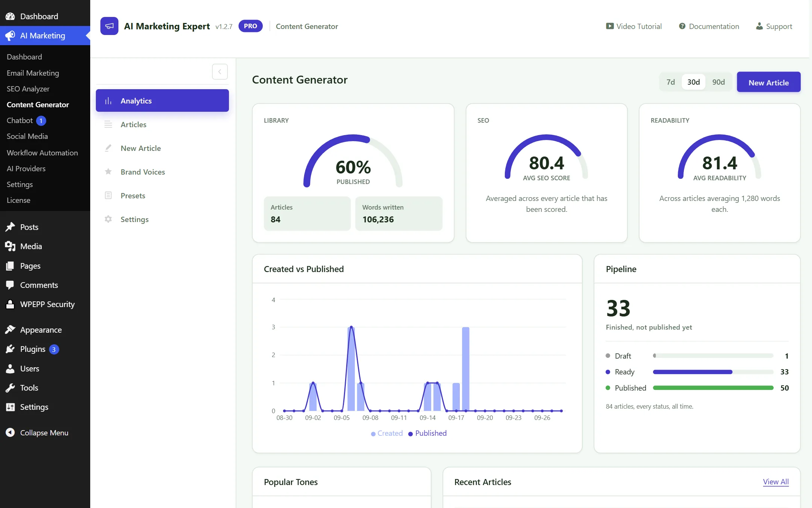Click the Documentation question mark icon
The width and height of the screenshot is (812, 508).
point(682,26)
